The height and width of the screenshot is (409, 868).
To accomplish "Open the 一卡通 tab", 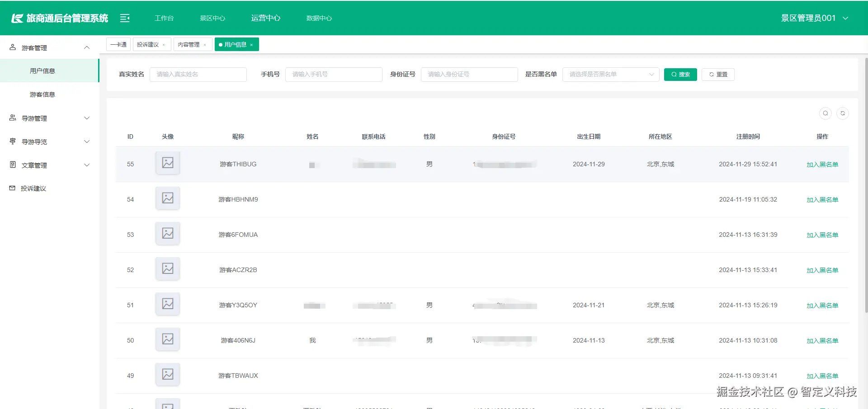I will (x=118, y=44).
